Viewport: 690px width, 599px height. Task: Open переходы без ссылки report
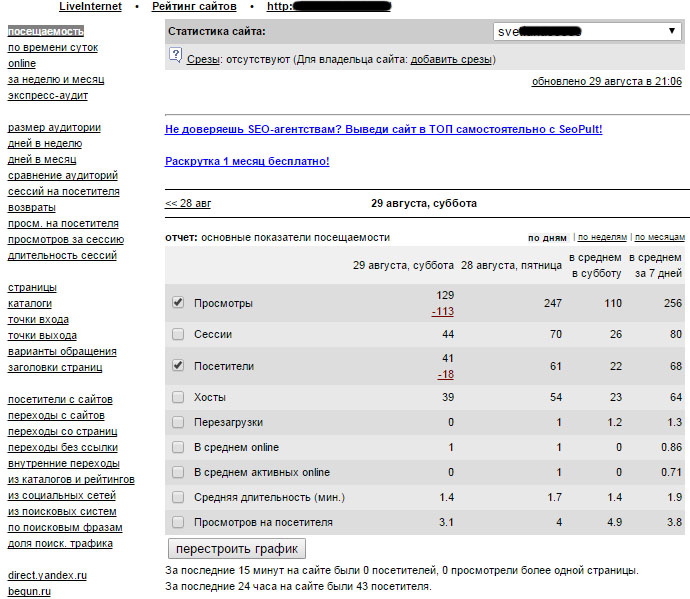tap(63, 448)
